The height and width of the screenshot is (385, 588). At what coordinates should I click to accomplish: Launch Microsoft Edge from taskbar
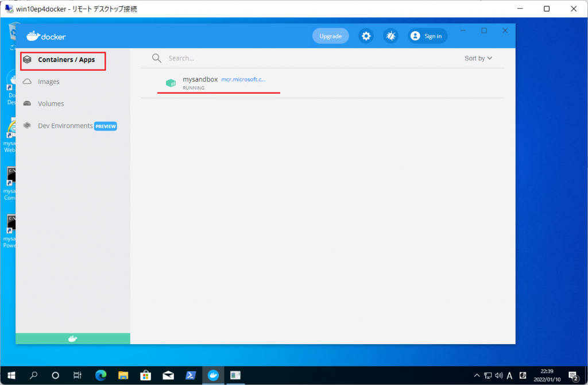(x=100, y=375)
